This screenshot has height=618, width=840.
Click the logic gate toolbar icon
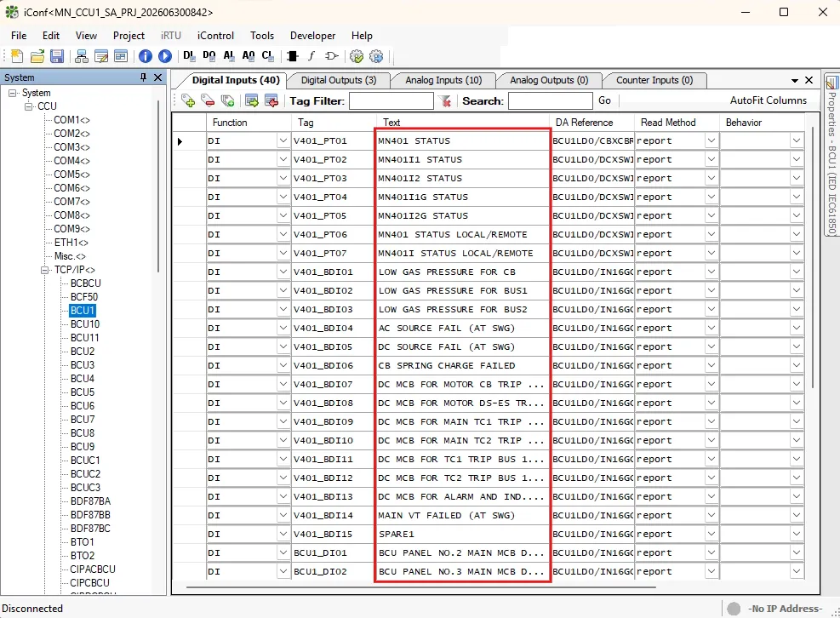tap(332, 55)
